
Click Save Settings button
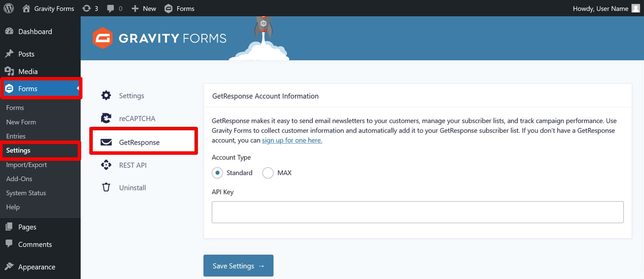coord(238,266)
